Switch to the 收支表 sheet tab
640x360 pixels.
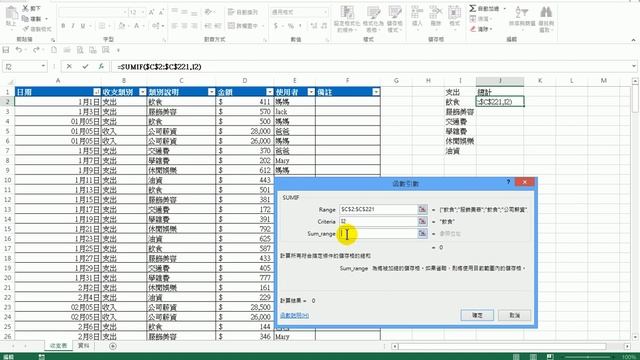point(58,346)
